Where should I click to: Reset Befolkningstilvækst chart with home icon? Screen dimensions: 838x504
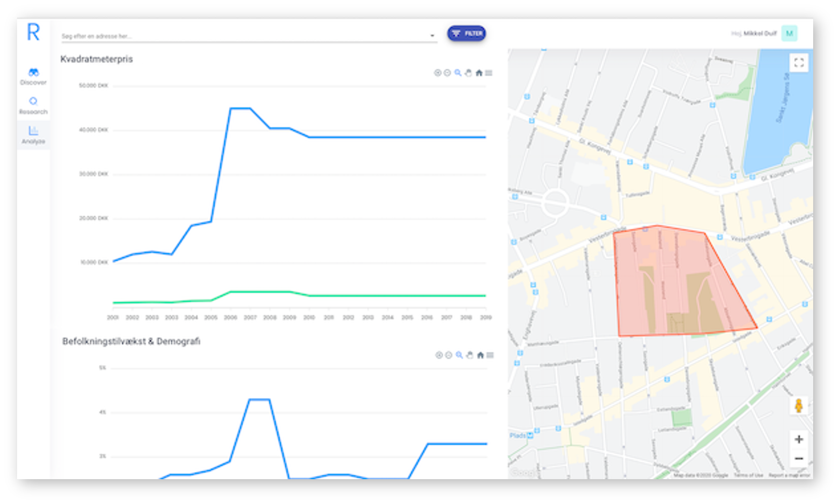[x=481, y=355]
